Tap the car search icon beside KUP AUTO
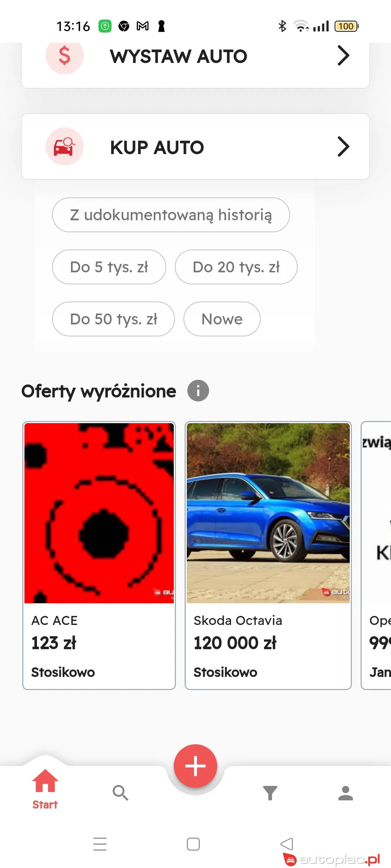 point(64,146)
